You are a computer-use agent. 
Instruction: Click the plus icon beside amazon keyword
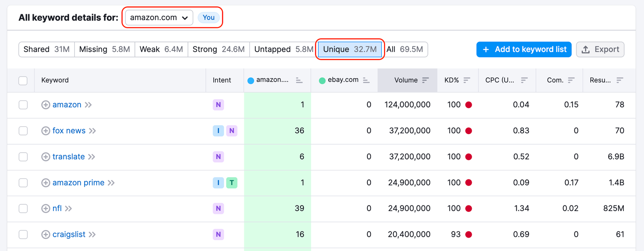click(46, 105)
